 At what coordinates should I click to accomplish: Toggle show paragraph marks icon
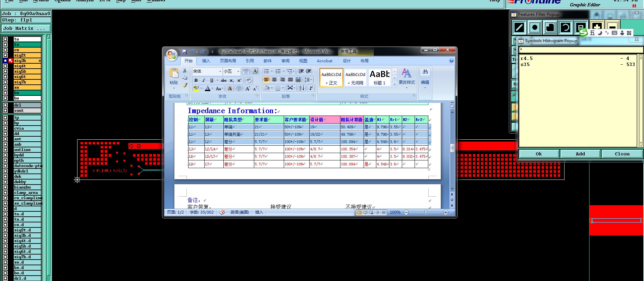[x=311, y=88]
